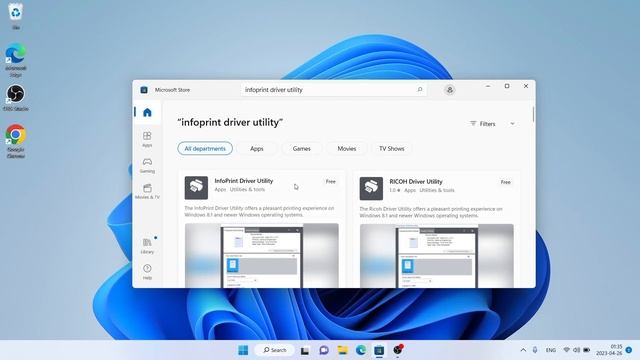The image size is (640, 360).
Task: Open InfoPrint Driver Utility screenshot thumbnail
Action: 262,256
